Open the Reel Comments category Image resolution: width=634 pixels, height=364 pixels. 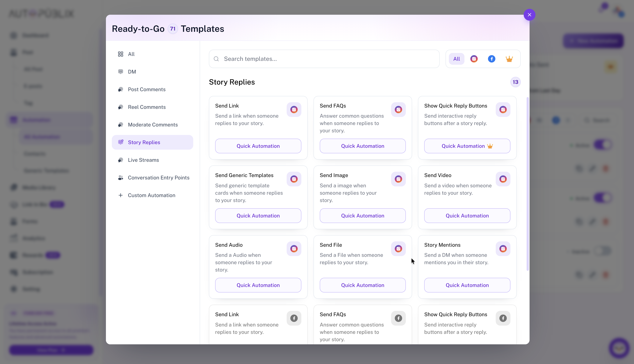pos(152,107)
